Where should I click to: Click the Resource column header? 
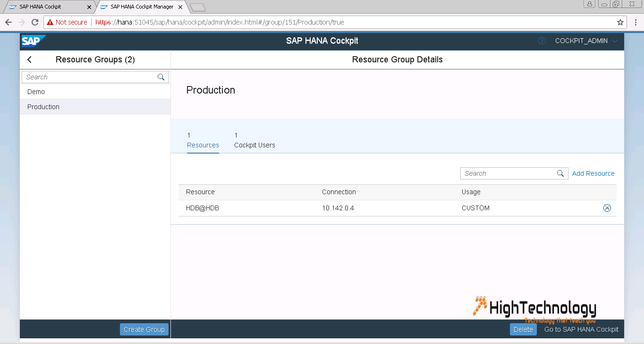pos(200,192)
